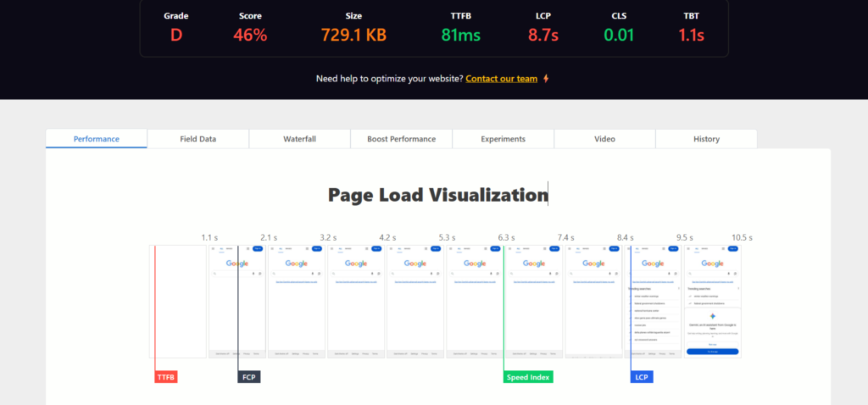This screenshot has height=405, width=868.
Task: Click the CLS 0.01 metric
Action: [x=618, y=35]
